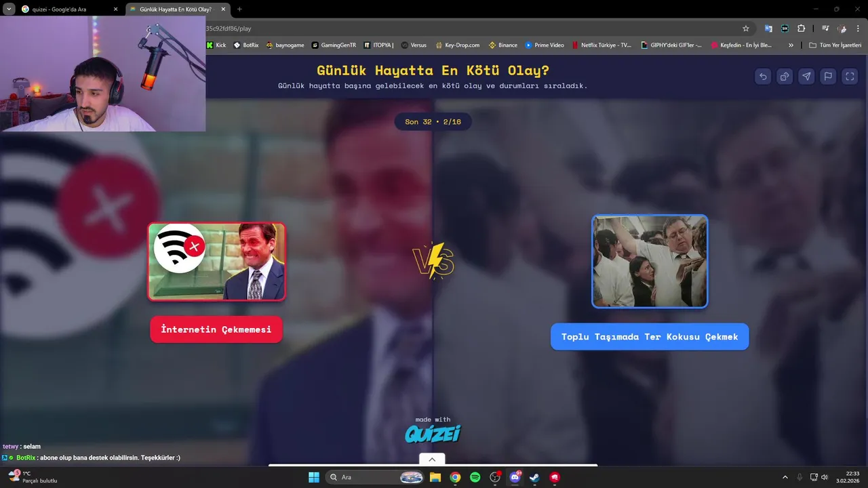The image size is (868, 488).
Task: Open the Prime Video bookmark
Action: point(545,45)
